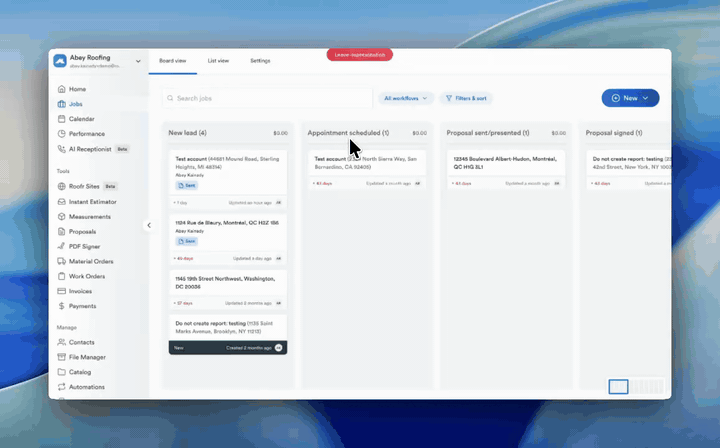Open Filters & sort options
720x448 pixels.
pos(466,98)
